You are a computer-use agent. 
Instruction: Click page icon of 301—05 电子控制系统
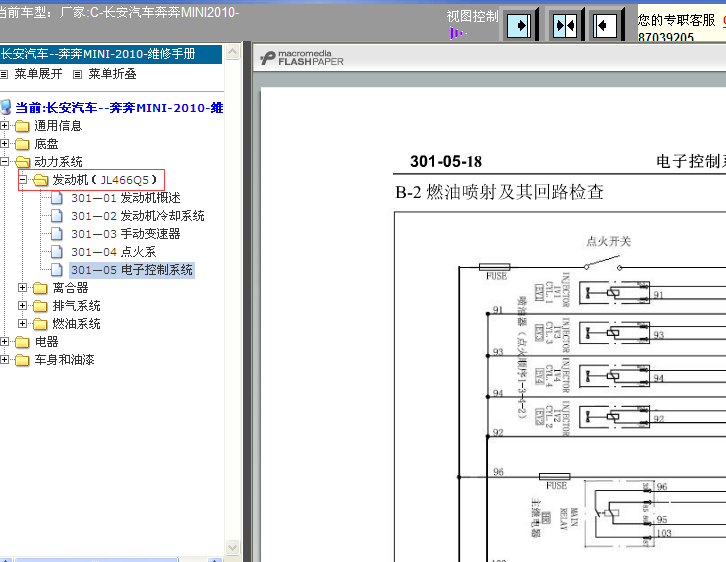(x=57, y=269)
